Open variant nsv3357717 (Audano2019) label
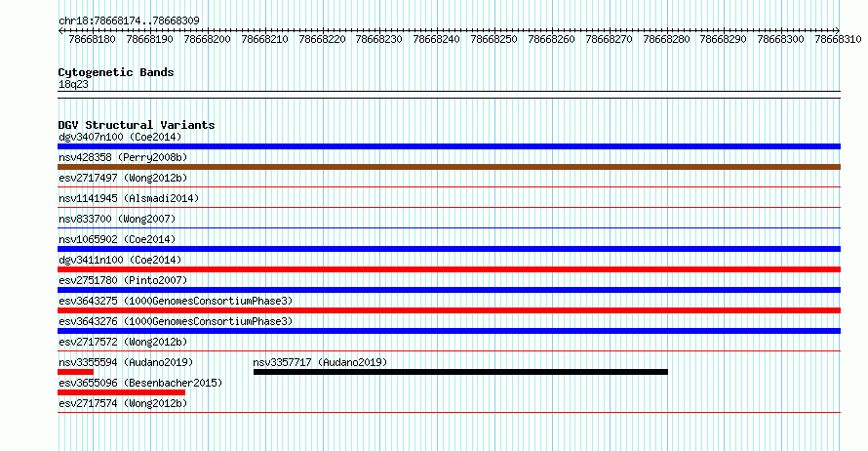Viewport: 868px width, 451px height. click(x=320, y=362)
